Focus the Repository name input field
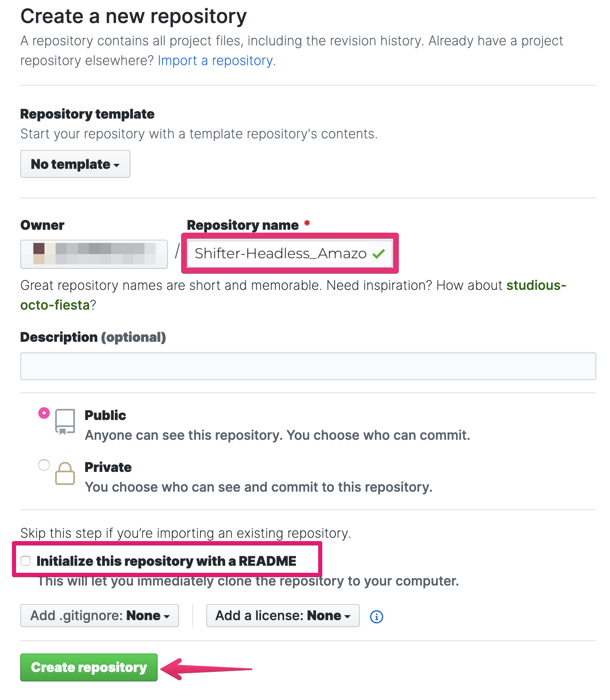Image resolution: width=610 pixels, height=700 pixels. pyautogui.click(x=290, y=254)
